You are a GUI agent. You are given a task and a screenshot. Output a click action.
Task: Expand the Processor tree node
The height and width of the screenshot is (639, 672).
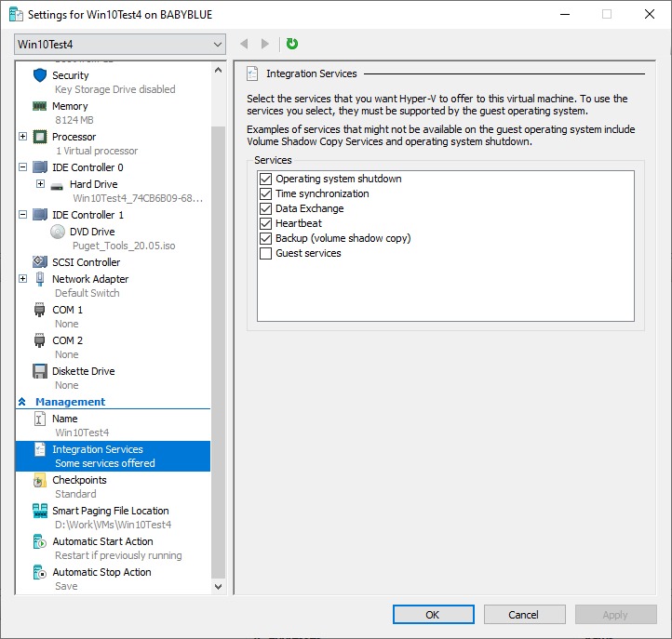pyautogui.click(x=22, y=137)
